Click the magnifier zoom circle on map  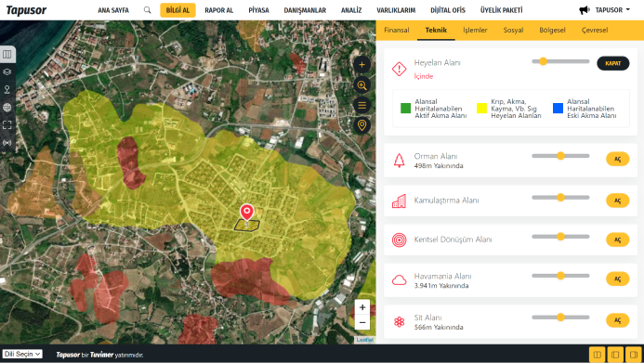361,84
